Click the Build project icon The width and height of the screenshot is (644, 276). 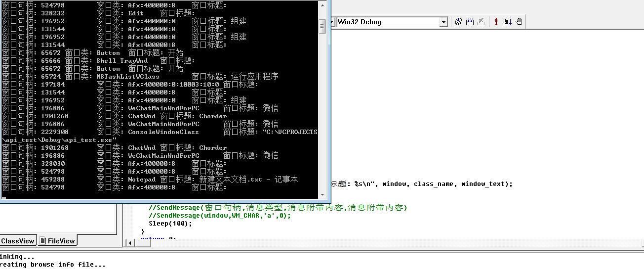(470, 22)
